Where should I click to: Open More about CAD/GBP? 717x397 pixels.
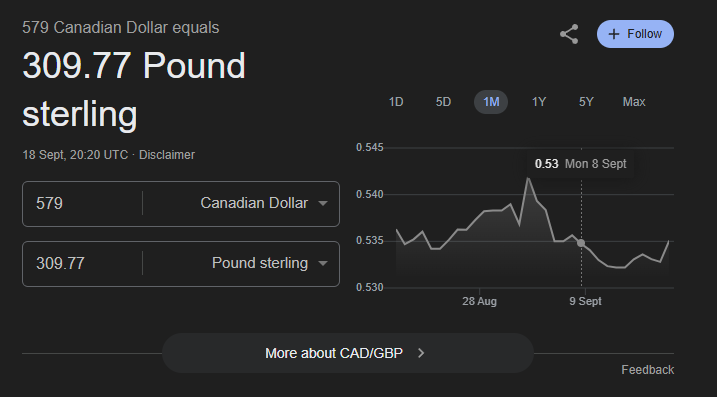pyautogui.click(x=348, y=353)
